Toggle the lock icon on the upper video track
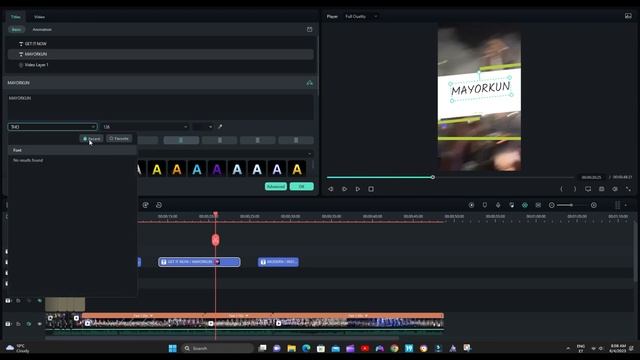This screenshot has width=640, height=360. tap(18, 300)
